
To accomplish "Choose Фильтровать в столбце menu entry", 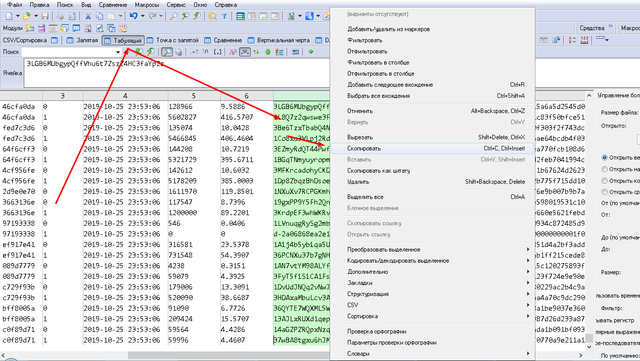I will [x=432, y=62].
